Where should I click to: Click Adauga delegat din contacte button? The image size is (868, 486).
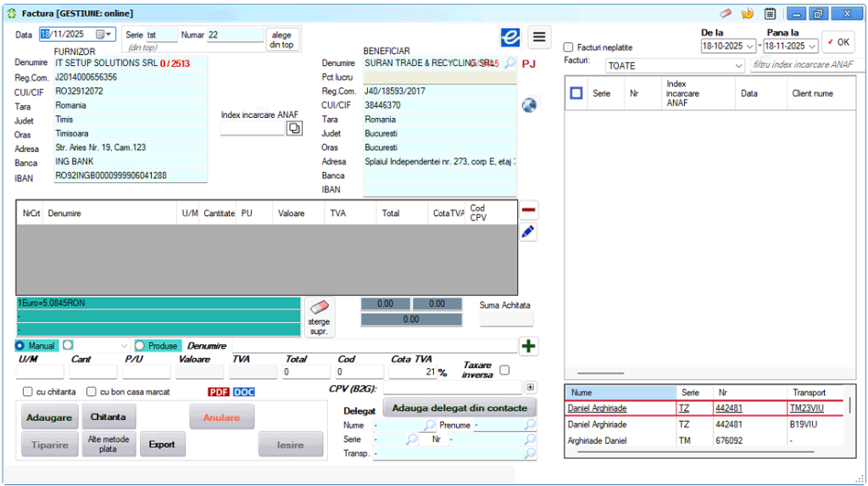click(459, 408)
